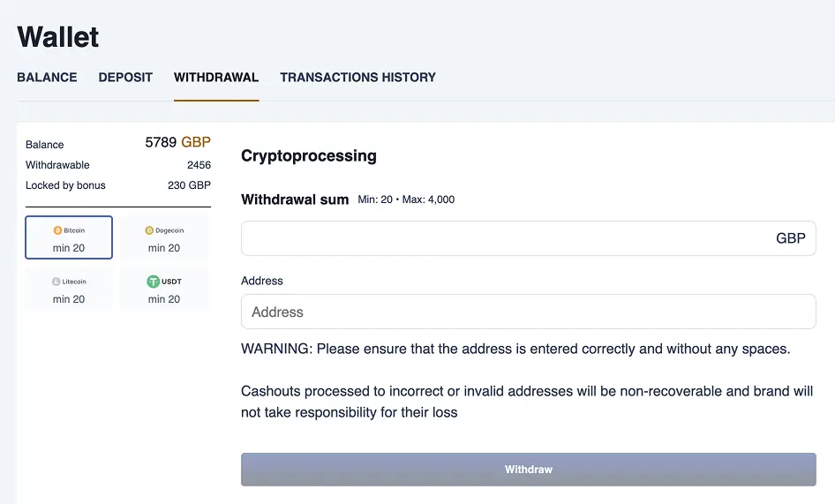Image resolution: width=835 pixels, height=504 pixels.
Task: Click the Cryptoprocessing section heading
Action: pos(309,156)
